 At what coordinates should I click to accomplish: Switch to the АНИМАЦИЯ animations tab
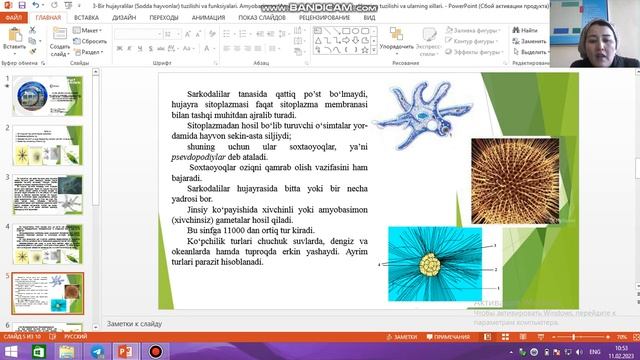tap(209, 18)
